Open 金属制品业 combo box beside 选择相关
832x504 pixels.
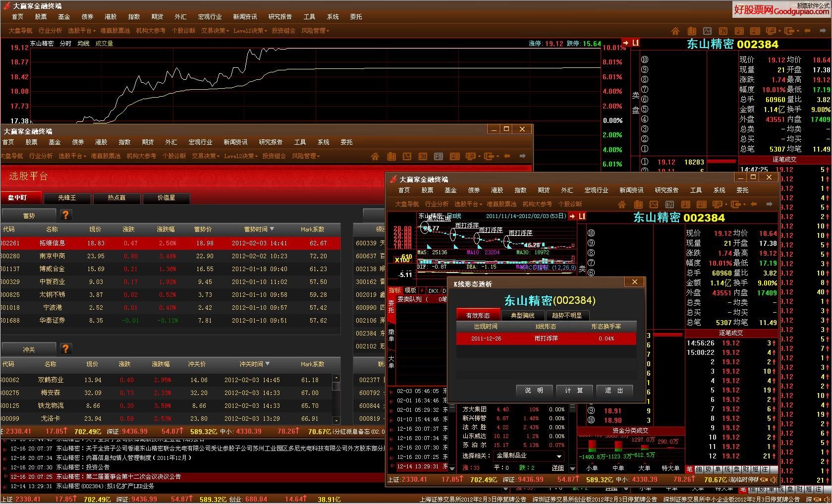(x=529, y=456)
